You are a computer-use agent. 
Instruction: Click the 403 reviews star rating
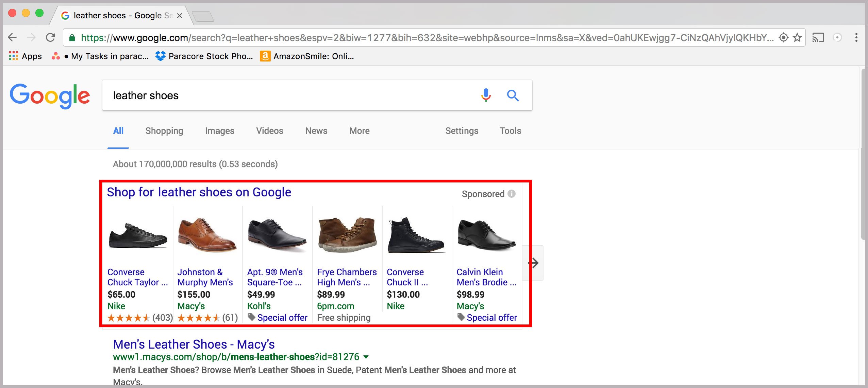point(140,318)
